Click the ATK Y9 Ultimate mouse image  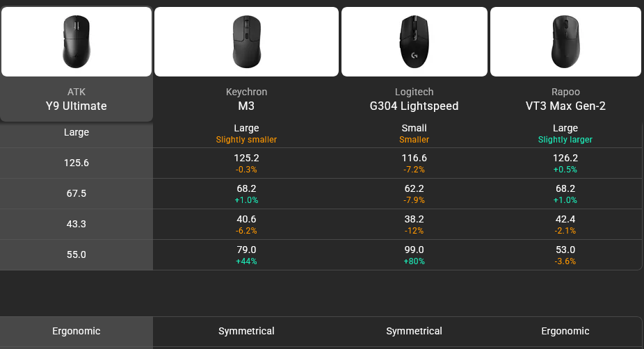coord(77,42)
